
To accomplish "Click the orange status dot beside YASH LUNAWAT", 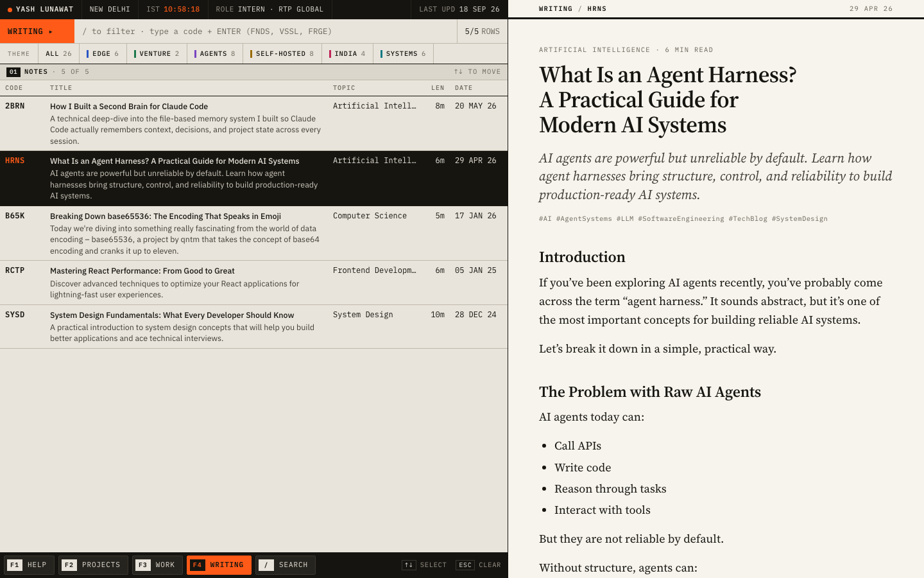I will pos(10,10).
